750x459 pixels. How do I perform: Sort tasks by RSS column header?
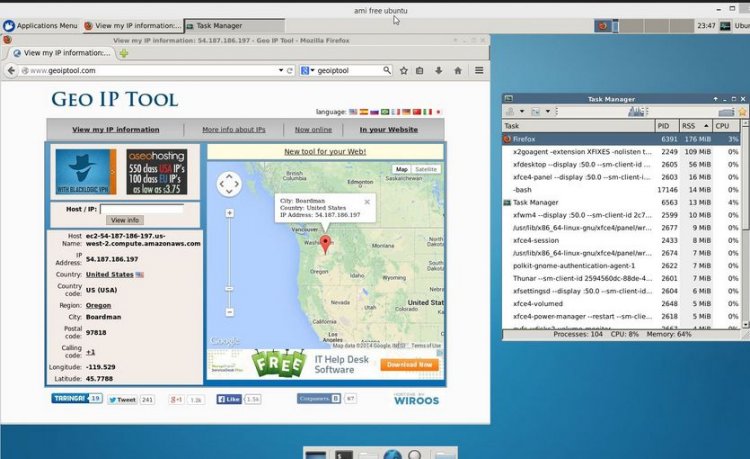692,126
